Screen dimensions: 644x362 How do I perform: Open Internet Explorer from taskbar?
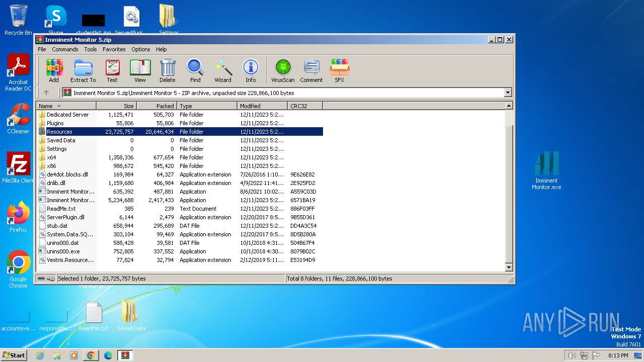[40, 355]
